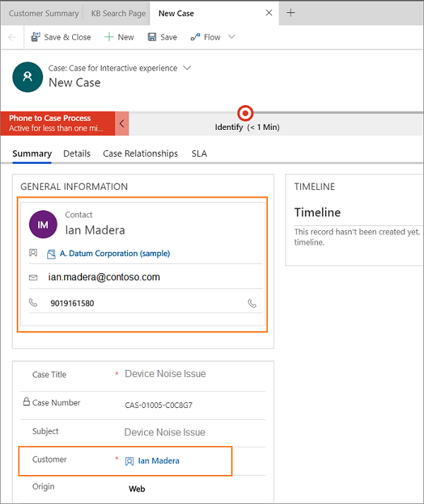
Task: Click the Save command
Action: coord(163,37)
